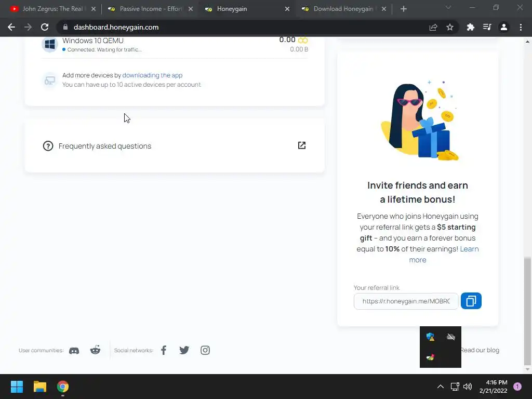Click the gift box referral illustration
Image resolution: width=532 pixels, height=399 pixels.
click(x=421, y=121)
